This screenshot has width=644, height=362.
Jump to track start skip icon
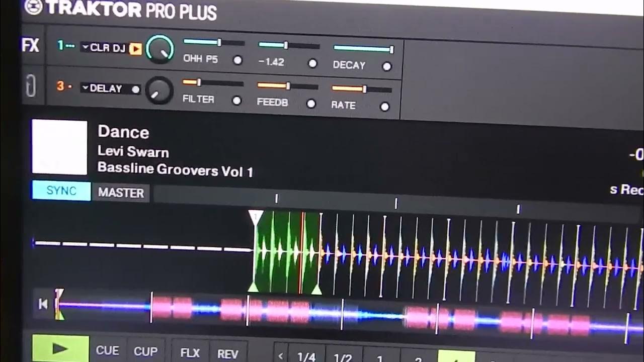[43, 304]
